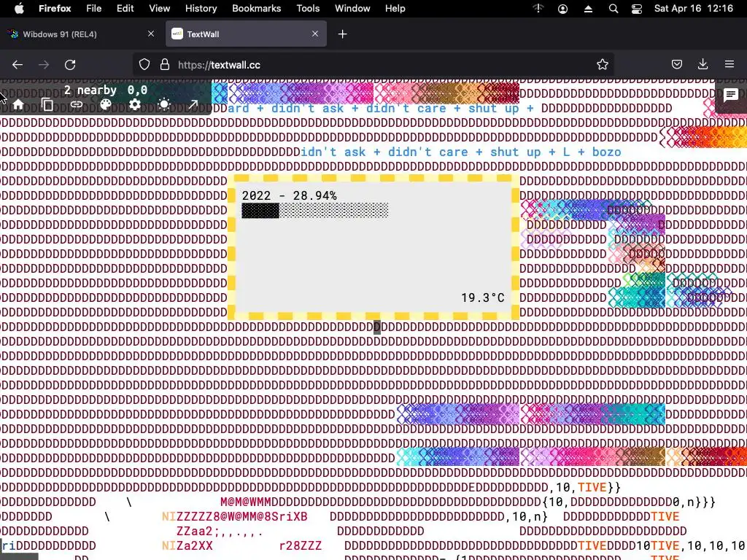Open TextWall settings gear

[x=135, y=104]
